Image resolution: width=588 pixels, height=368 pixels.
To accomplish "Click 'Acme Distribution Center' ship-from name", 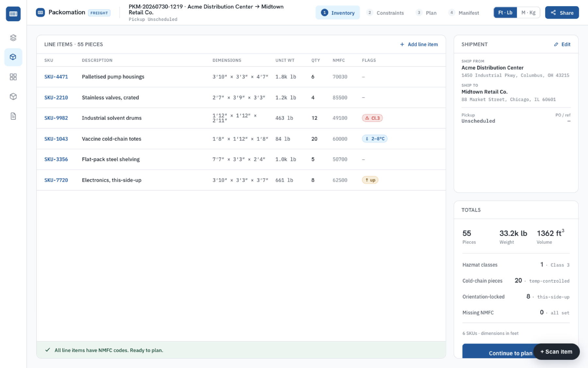I will click(x=492, y=68).
